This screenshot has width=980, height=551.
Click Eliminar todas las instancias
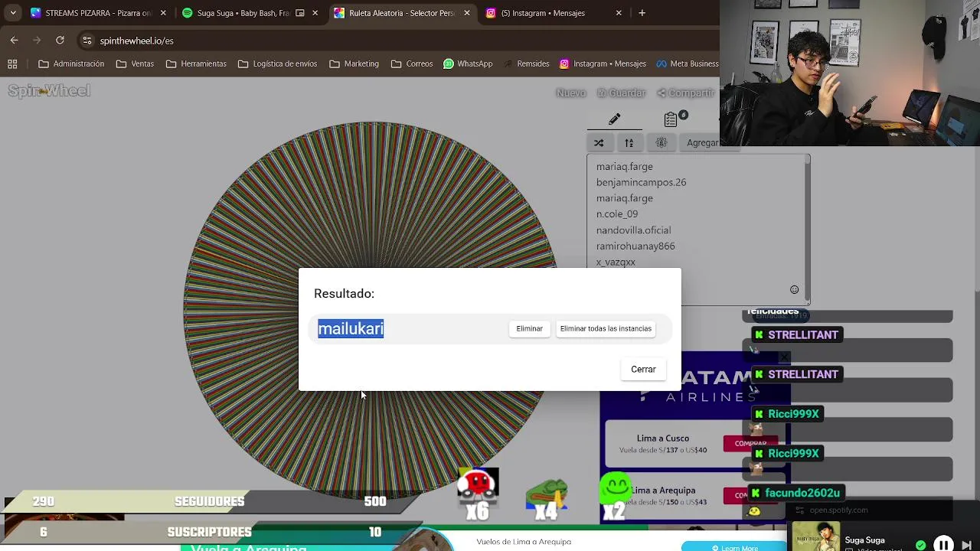(606, 328)
